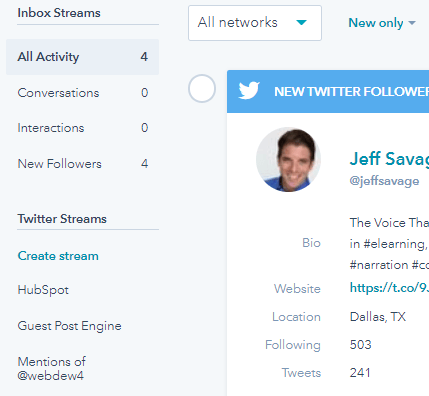Click NEW TWITTER FOLLOWER header text
429x396 pixels.
tap(351, 92)
